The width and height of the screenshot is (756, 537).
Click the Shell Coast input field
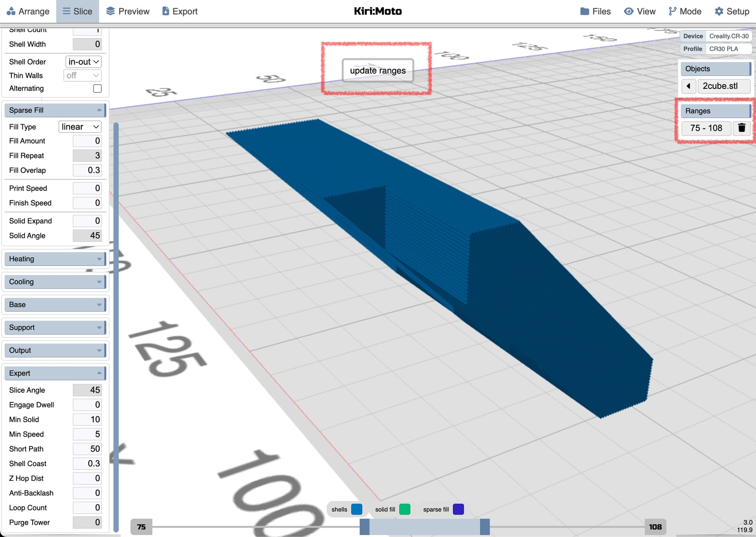pyautogui.click(x=87, y=463)
